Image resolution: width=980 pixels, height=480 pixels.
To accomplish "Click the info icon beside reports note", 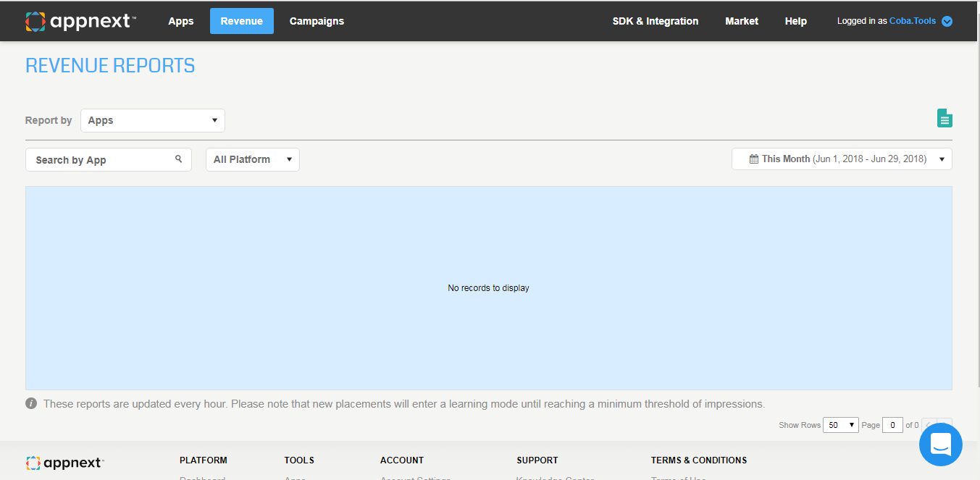I will tap(31, 403).
